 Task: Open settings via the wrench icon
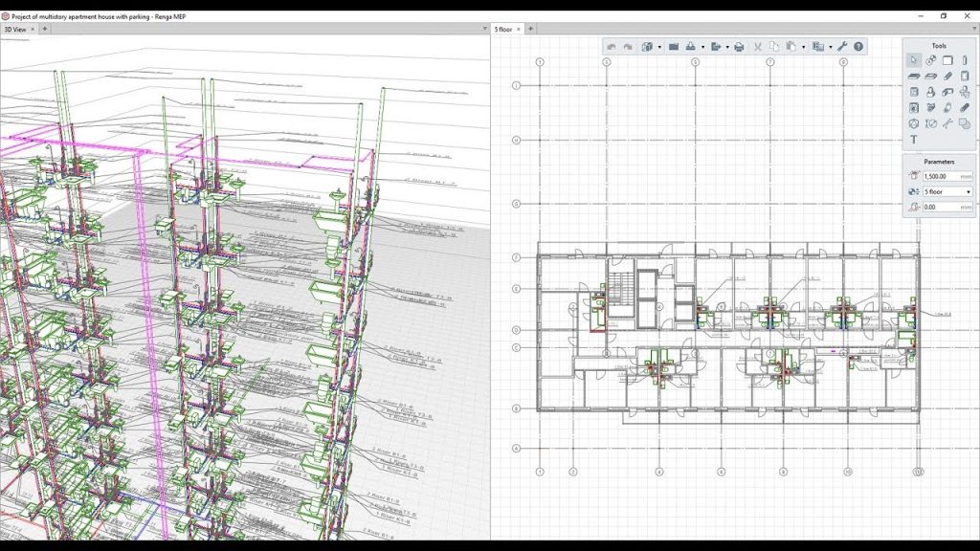(x=843, y=45)
